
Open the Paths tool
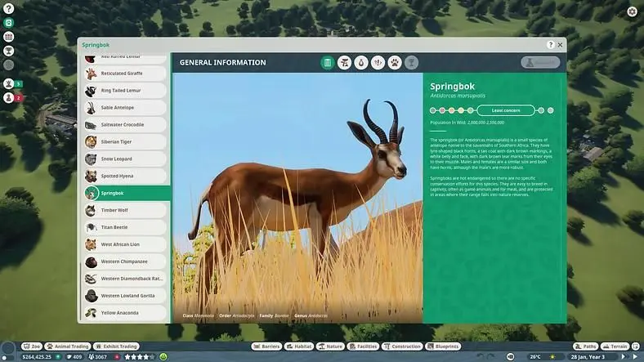(586, 346)
